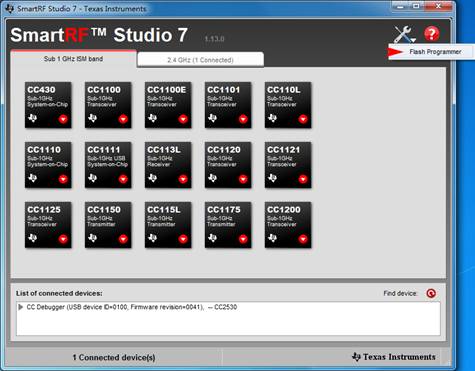The height and width of the screenshot is (371, 475).
Task: Select the CC110L Transceiver tile name
Action: (284, 90)
